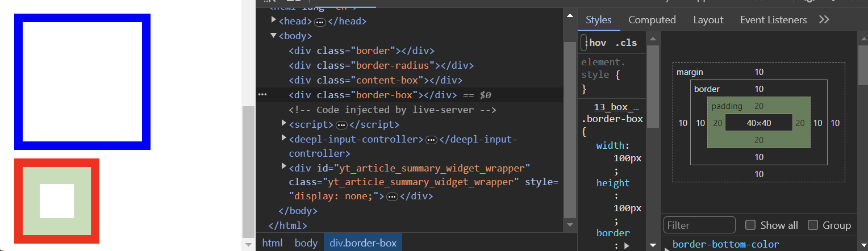Screen dimensions: 868x251
Task: Click html in the breadcrumb bar
Action: pyautogui.click(x=272, y=242)
